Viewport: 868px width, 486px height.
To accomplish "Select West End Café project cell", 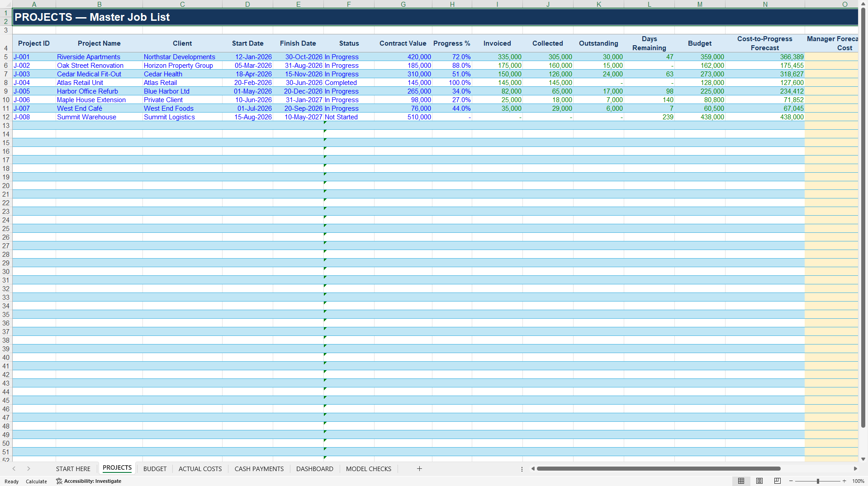I will pos(99,109).
